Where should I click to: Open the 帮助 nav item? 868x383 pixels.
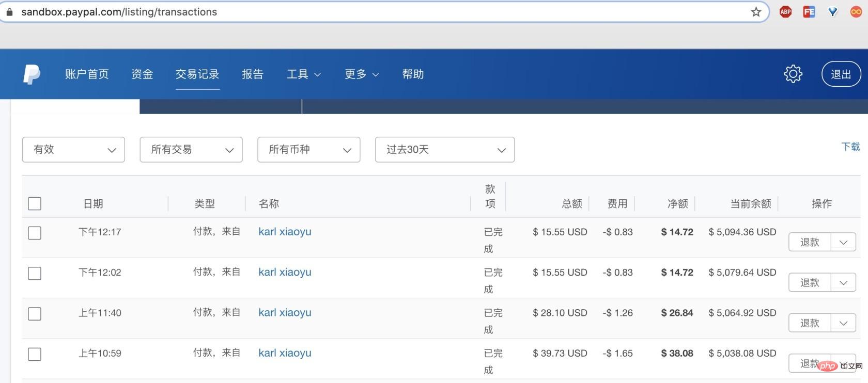(x=413, y=74)
